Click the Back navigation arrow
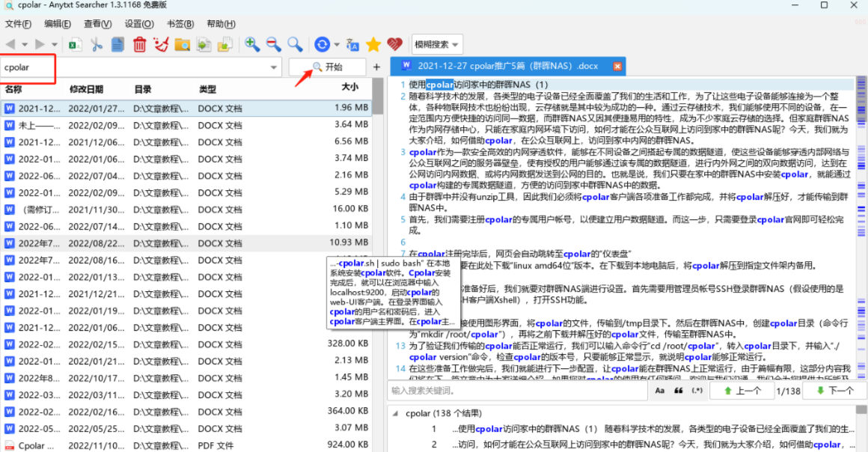The image size is (868, 452). click(x=10, y=44)
